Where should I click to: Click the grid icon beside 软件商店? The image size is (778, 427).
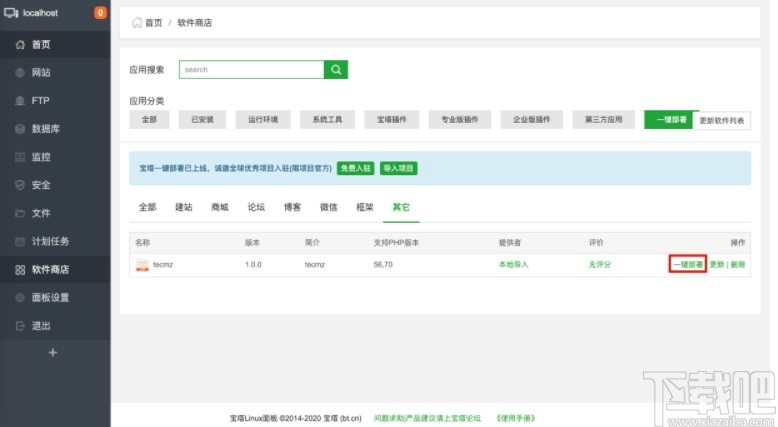point(20,270)
